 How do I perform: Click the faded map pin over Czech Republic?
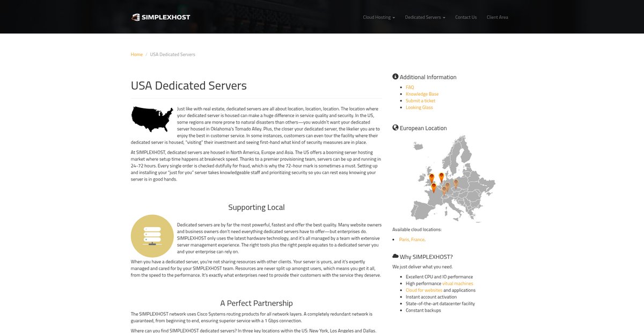tap(456, 184)
